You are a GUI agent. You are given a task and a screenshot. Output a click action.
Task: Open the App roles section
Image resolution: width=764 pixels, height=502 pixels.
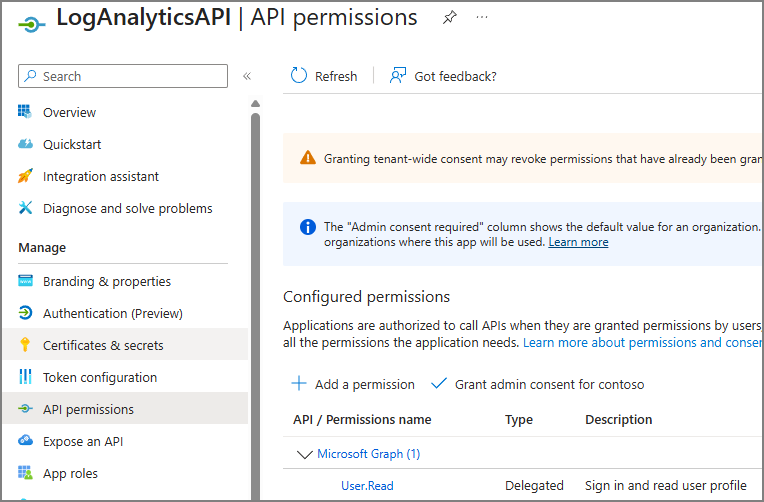tap(70, 473)
